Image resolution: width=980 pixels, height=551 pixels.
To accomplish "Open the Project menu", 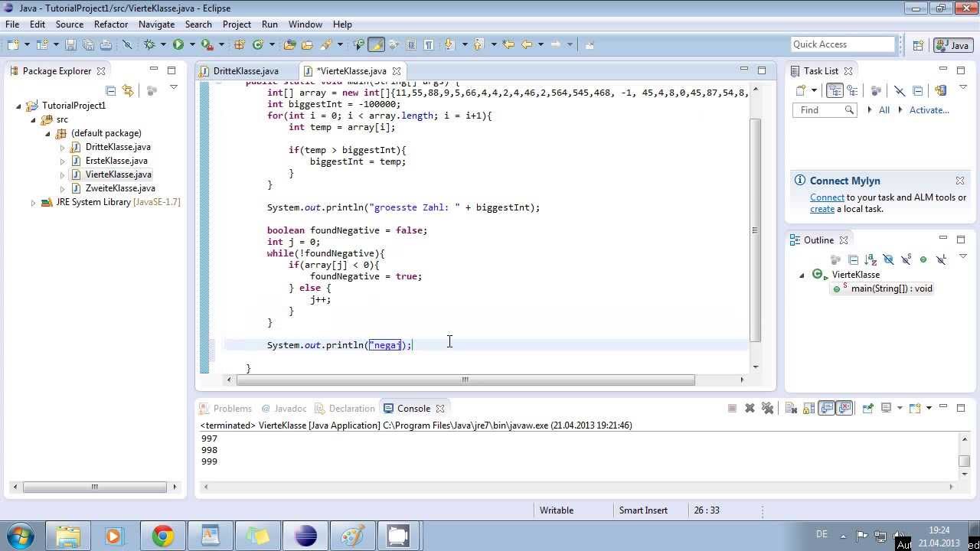I will point(237,24).
